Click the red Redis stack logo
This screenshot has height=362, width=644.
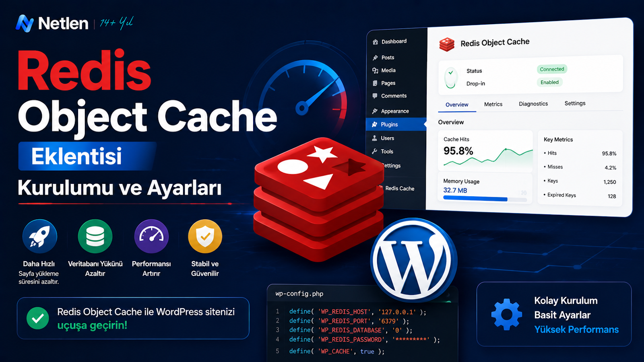318,199
